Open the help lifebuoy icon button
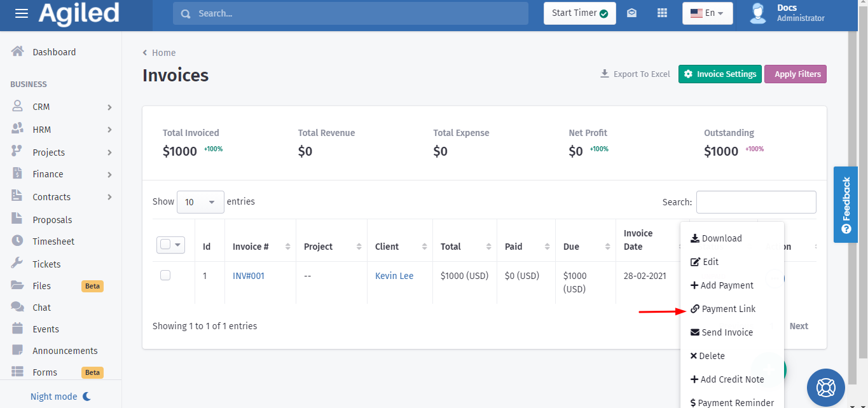 825,386
